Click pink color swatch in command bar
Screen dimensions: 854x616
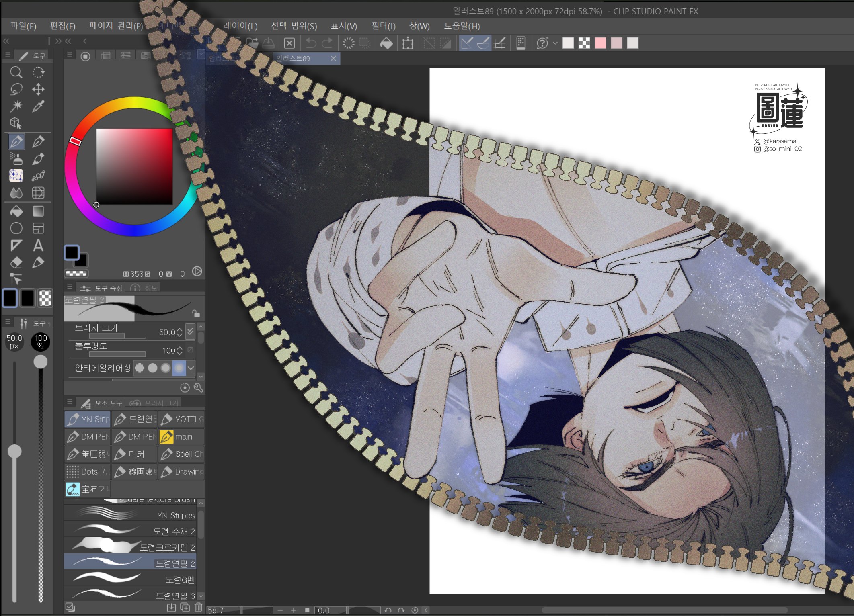coord(600,43)
